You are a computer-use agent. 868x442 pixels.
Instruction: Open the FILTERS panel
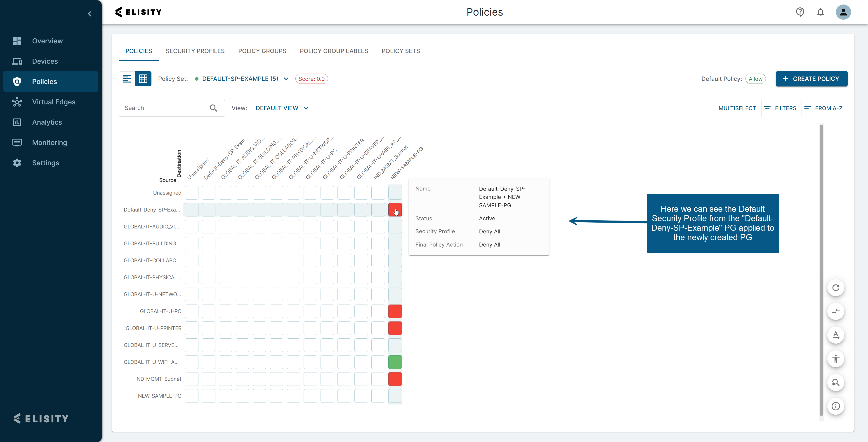tap(780, 108)
